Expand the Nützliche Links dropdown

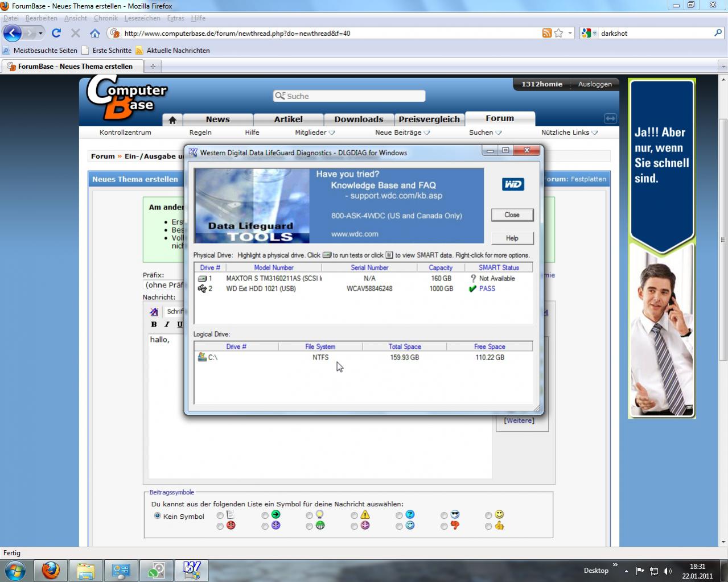569,133
